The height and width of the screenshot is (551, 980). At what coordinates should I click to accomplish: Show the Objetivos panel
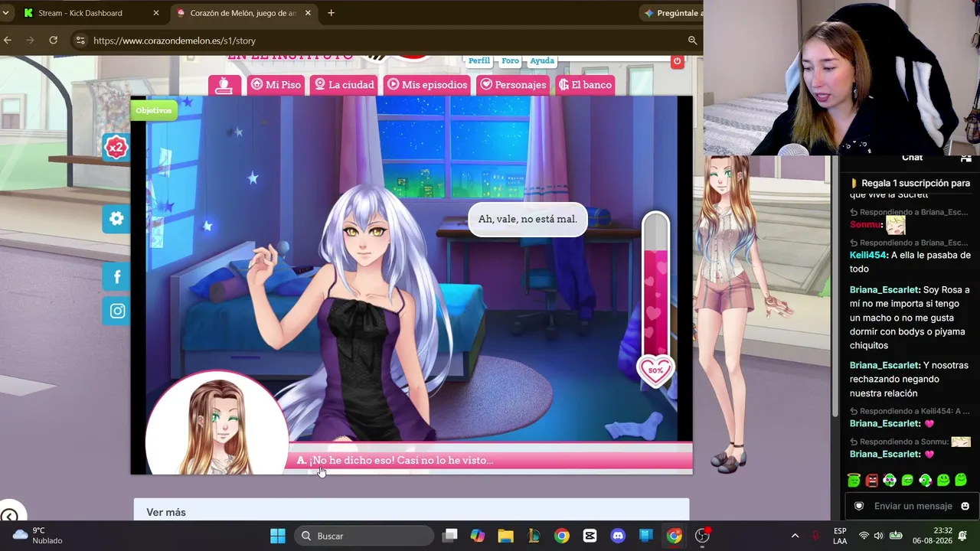point(153,110)
